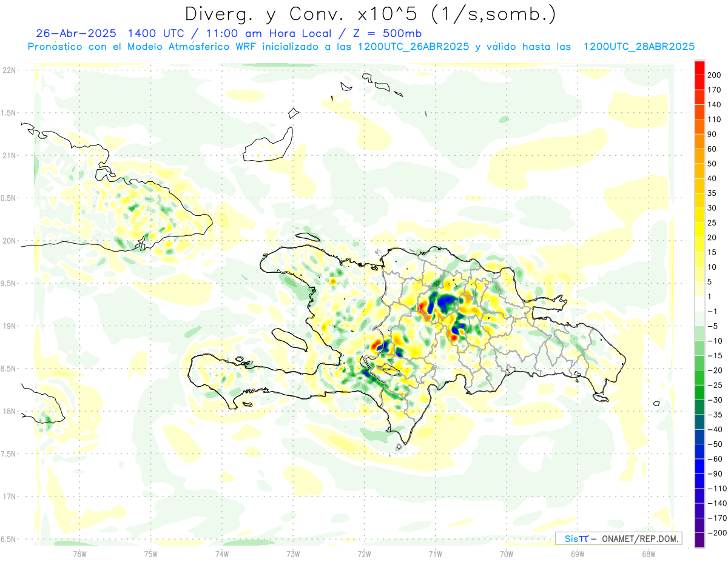Click the '50' color scale value
Screen dimensions: 728x562
click(713, 164)
